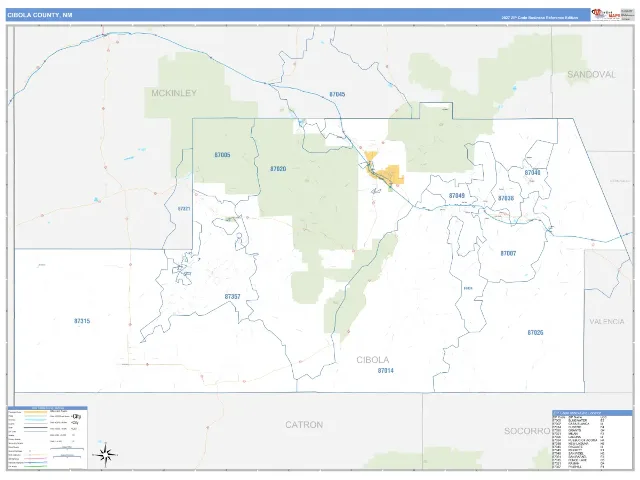This screenshot has width=640, height=480.
Task: Select ZIP code label 87014
Action: [x=386, y=371]
